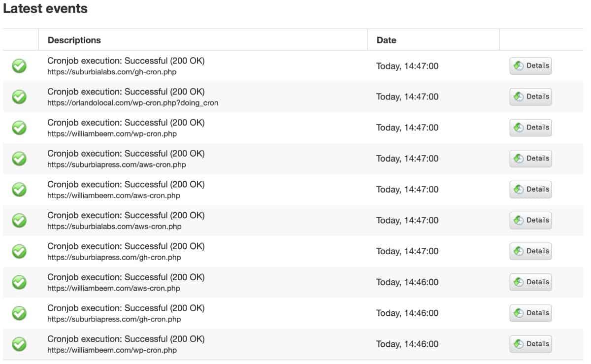This screenshot has width=591, height=364.
Task: Click suburbiapress.com/gh-cron.php URL in 14:46:00 row
Action: 114,319
